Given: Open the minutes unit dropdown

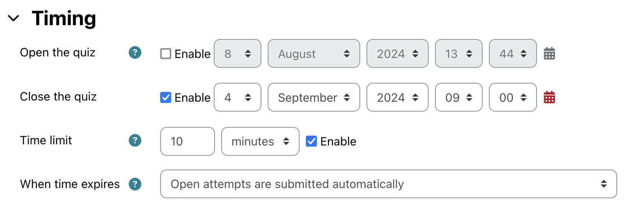Looking at the screenshot, I should click(260, 141).
